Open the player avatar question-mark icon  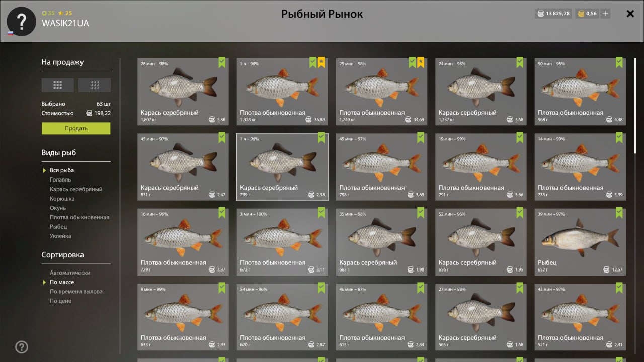[21, 21]
